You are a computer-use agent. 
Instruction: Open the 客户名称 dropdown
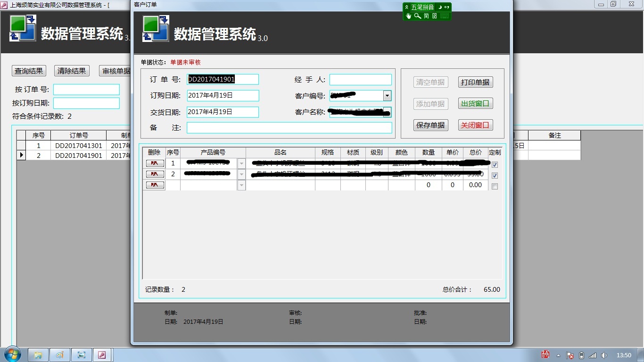point(387,112)
